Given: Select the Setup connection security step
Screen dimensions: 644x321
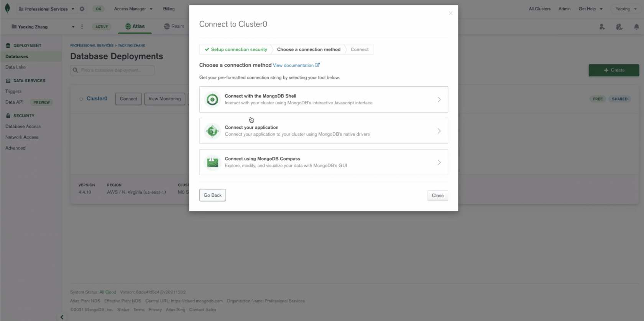Looking at the screenshot, I should pos(236,49).
